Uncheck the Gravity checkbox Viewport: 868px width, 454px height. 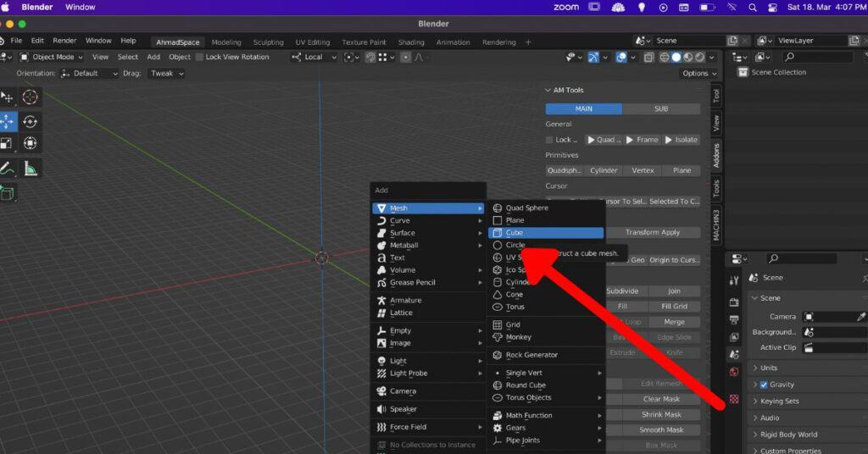[764, 385]
